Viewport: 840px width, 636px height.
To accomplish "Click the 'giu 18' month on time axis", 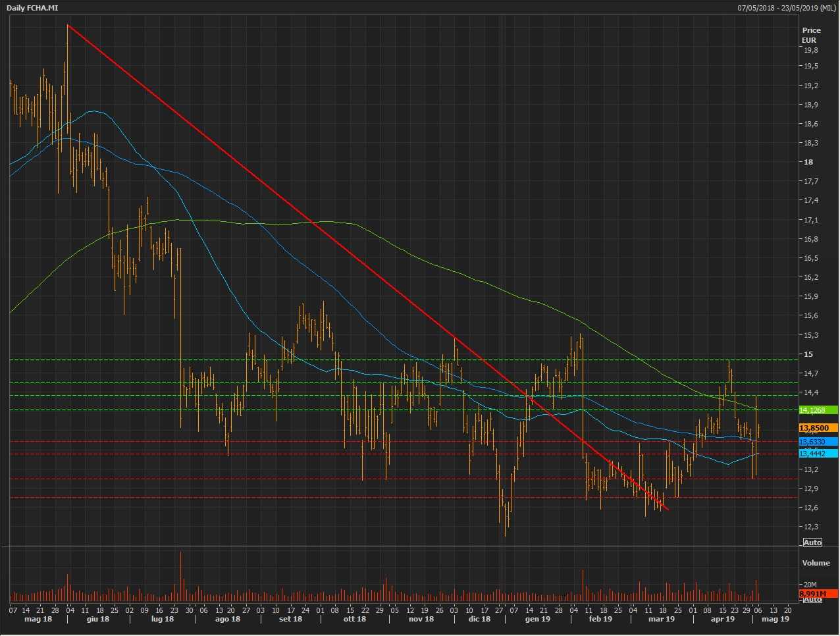I will point(97,619).
